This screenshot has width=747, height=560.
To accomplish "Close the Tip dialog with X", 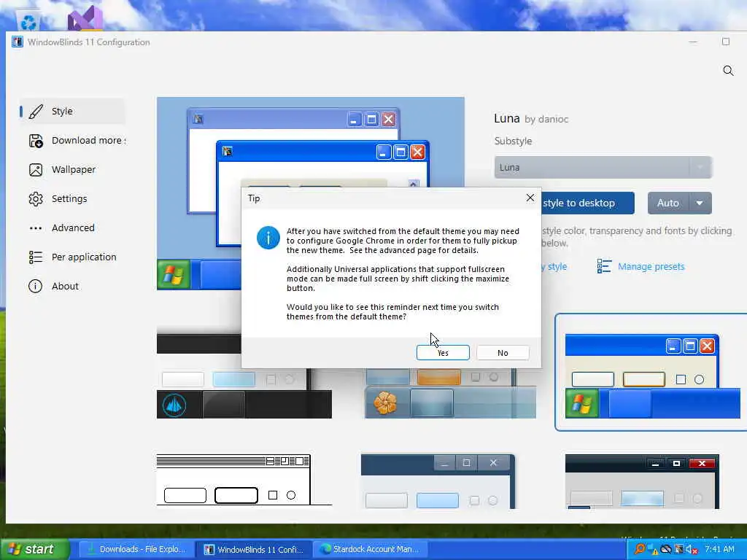I will pos(530,198).
